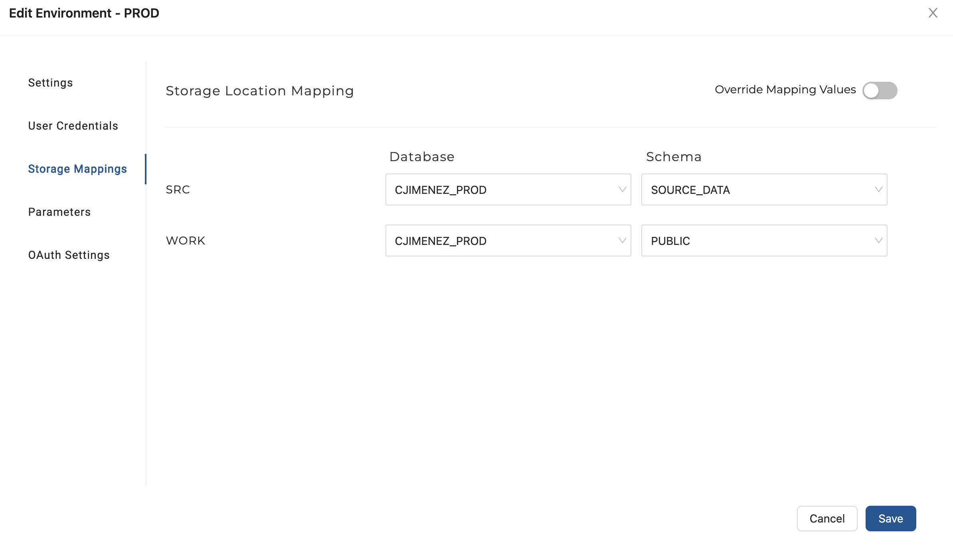Switch to OAuth Settings section
Image resolution: width=953 pixels, height=560 pixels.
click(69, 255)
